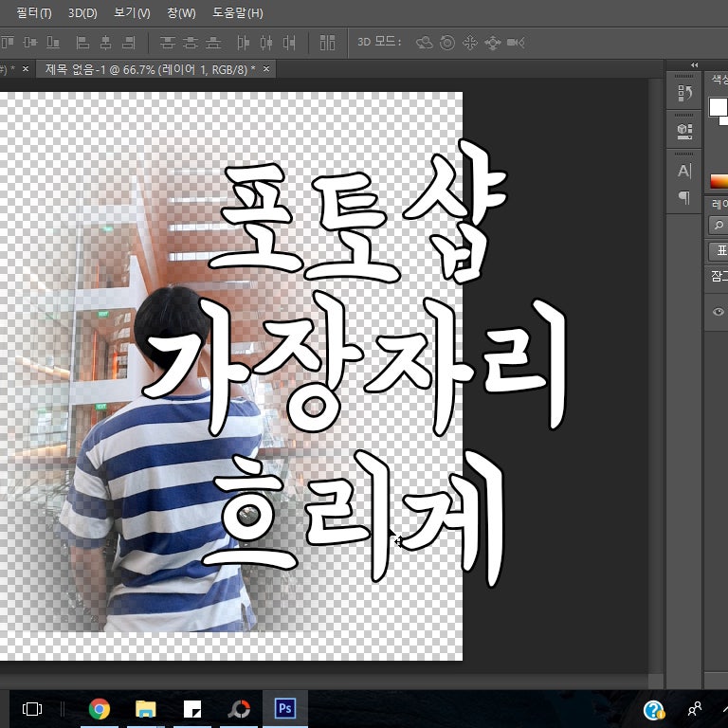This screenshot has height=728, width=728.
Task: Open the Properties panel cube icon
Action: [x=684, y=132]
